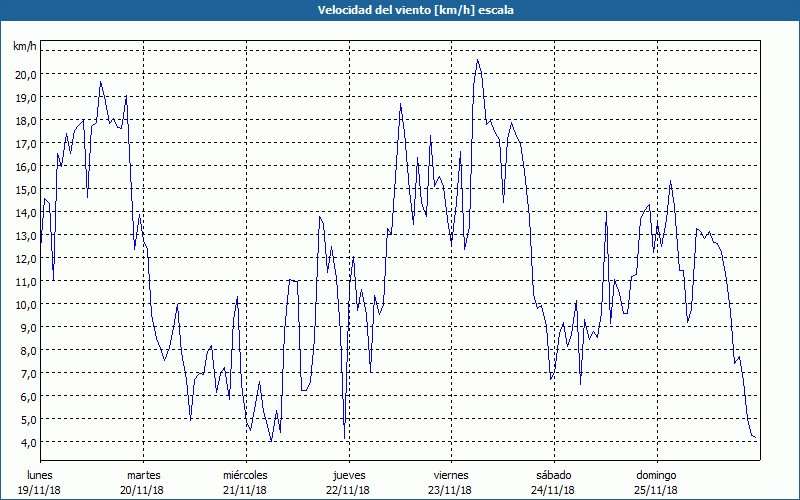Click the 4,0 y-axis value
This screenshot has height=500, width=800.
[29, 442]
